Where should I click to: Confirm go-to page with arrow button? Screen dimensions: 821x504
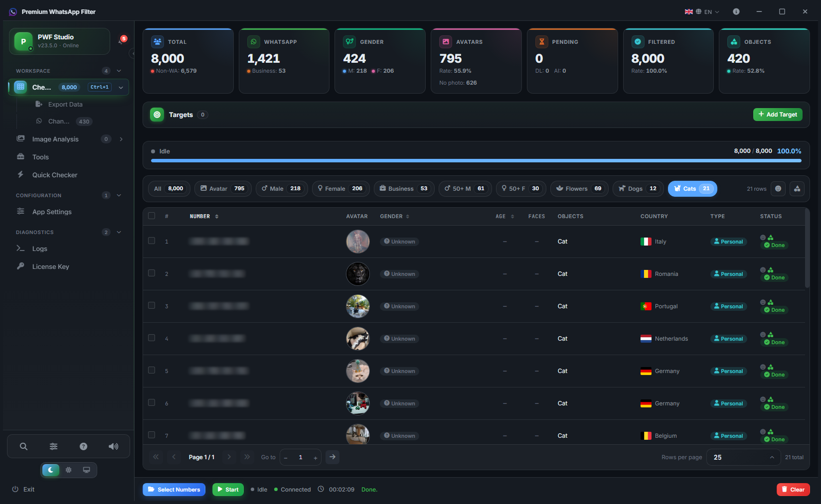pyautogui.click(x=332, y=457)
